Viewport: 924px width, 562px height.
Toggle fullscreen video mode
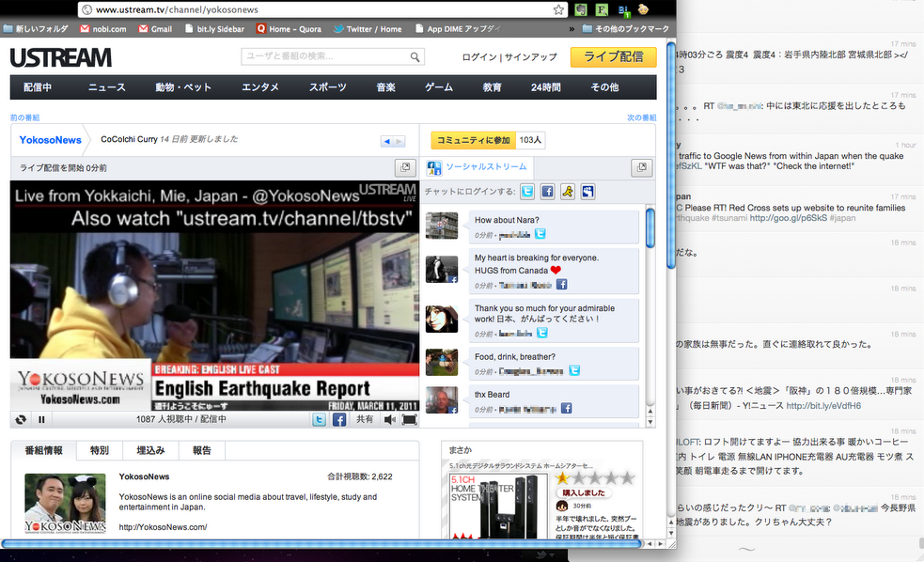click(410, 419)
